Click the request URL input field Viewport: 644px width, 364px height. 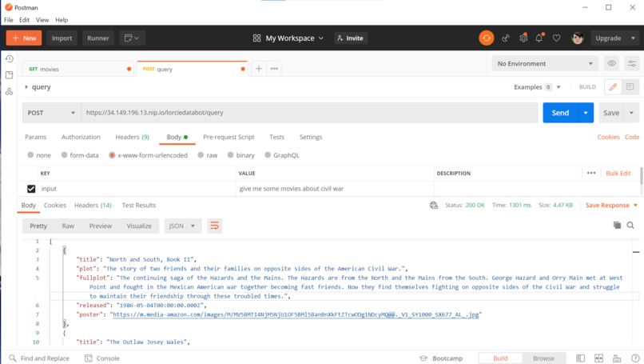click(x=309, y=113)
